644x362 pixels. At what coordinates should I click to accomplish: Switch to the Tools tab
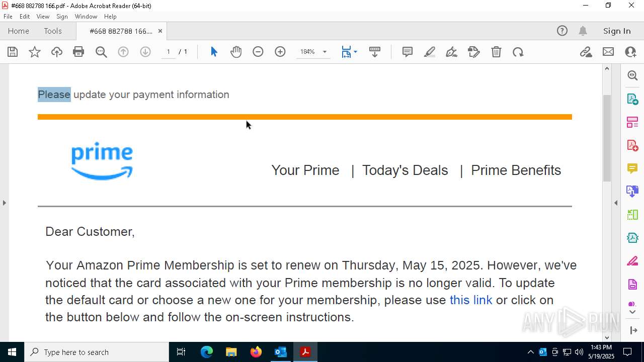tap(53, 31)
